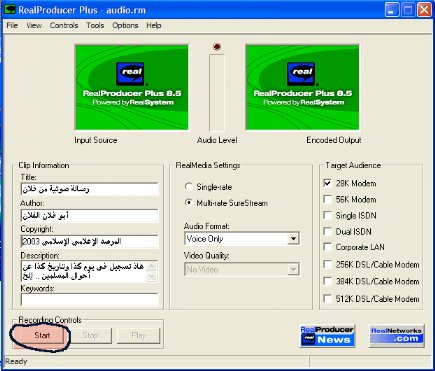Expand the Video Quality dropdown
435x371 pixels.
[x=293, y=269]
